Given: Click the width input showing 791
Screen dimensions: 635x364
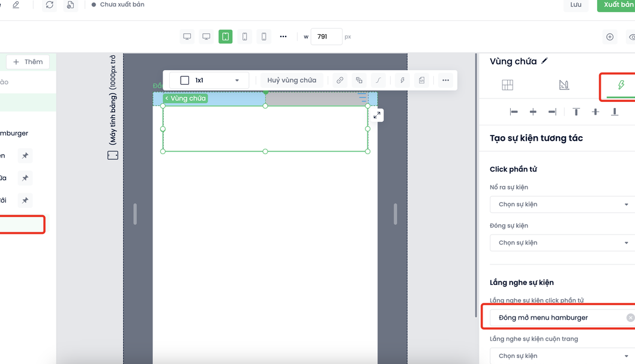Looking at the screenshot, I should click(x=326, y=37).
